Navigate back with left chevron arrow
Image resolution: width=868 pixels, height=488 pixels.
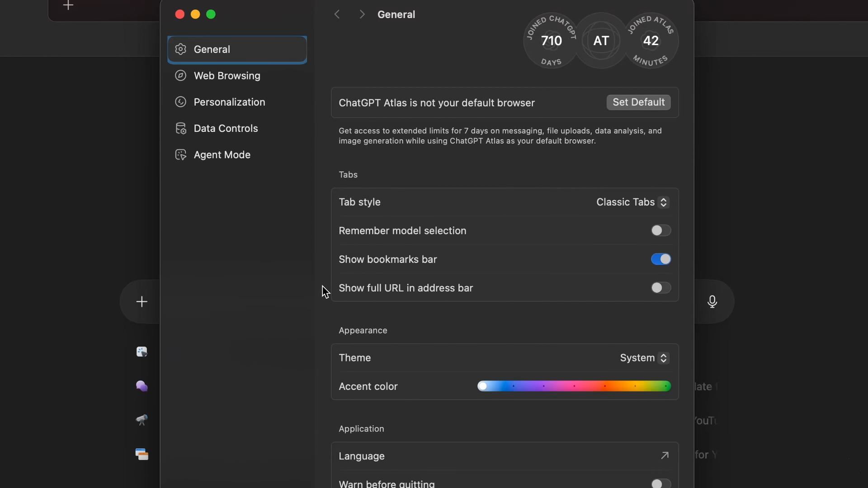click(x=337, y=14)
